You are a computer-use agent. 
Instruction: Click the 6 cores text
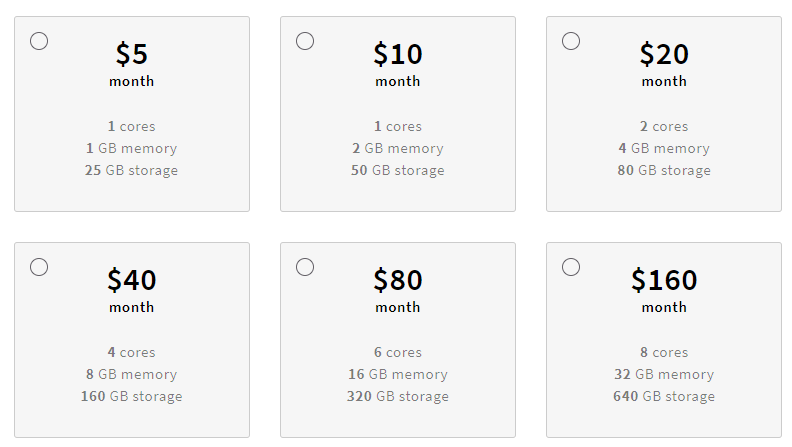(398, 353)
